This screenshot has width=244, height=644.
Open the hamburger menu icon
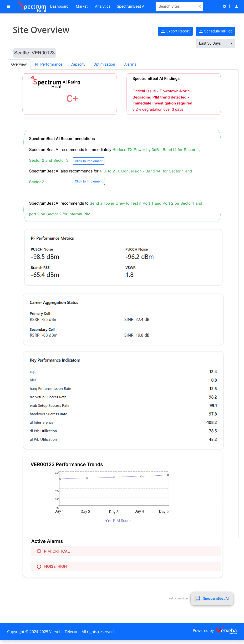coord(8,6)
